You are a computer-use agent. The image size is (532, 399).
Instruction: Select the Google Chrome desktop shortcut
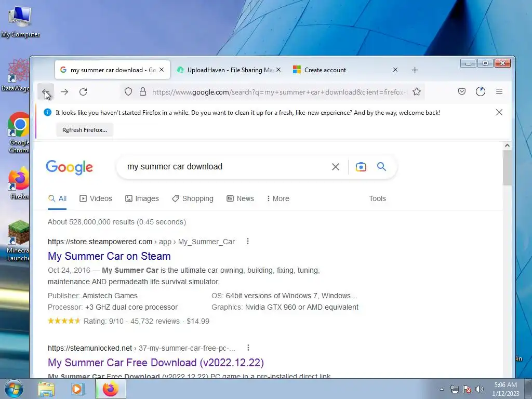tap(19, 133)
